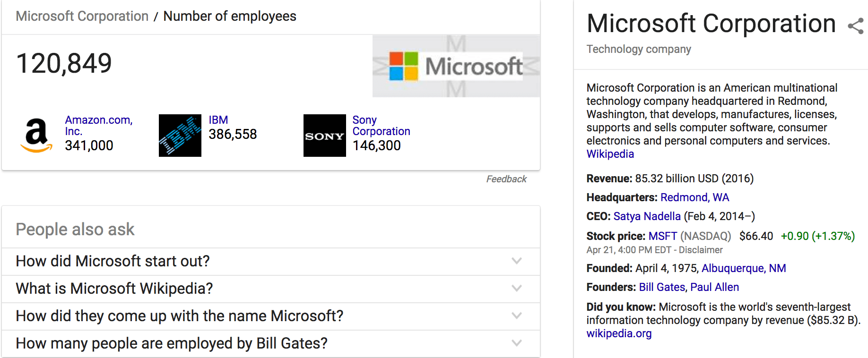
Task: Click the Sony logo thumbnail
Action: (x=324, y=136)
